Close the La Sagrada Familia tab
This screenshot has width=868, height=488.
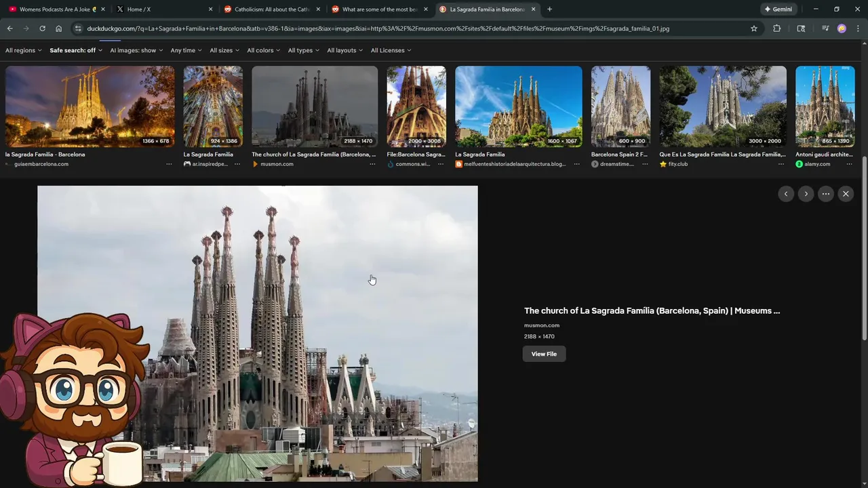[533, 9]
